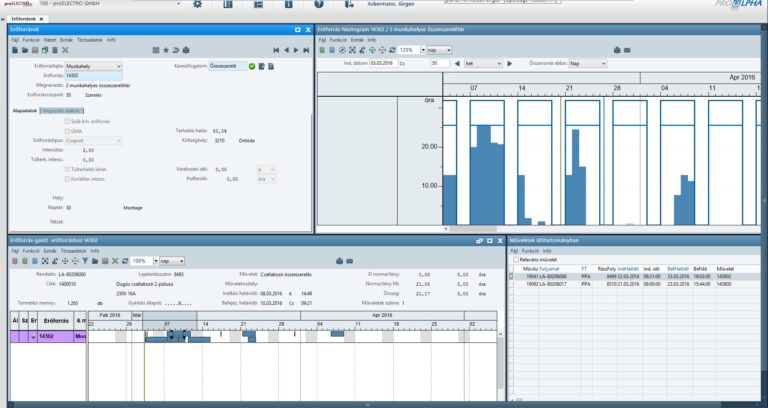Click the green checkmark next to Keresőfogalom
The height and width of the screenshot is (408, 768).
point(251,66)
